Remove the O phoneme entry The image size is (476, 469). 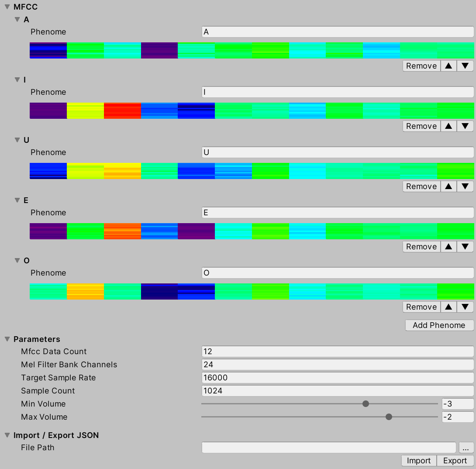[x=421, y=307]
